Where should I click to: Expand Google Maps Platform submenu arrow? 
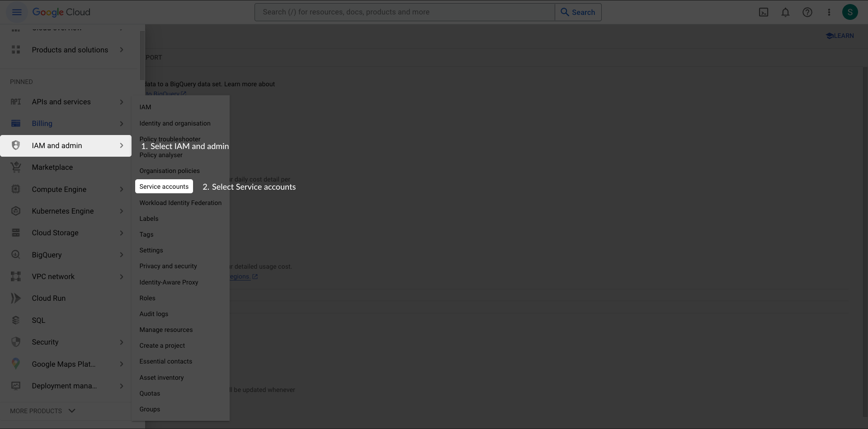pyautogui.click(x=122, y=364)
